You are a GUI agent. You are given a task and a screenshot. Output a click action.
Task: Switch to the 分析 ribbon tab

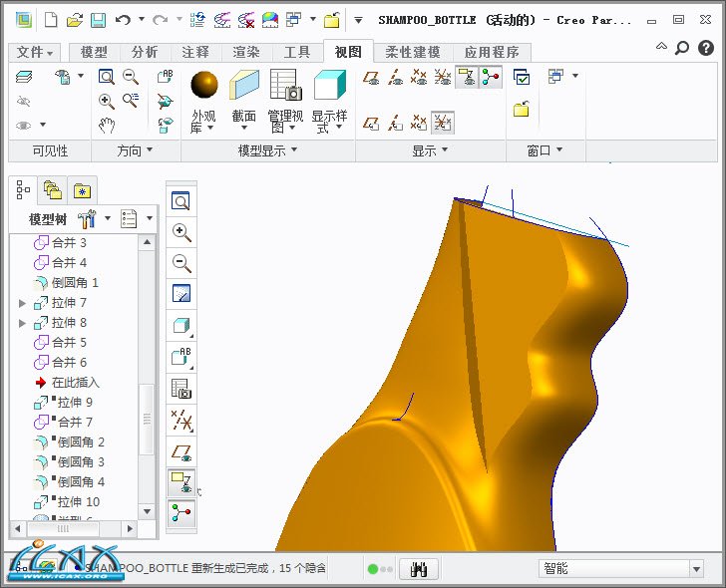click(145, 53)
